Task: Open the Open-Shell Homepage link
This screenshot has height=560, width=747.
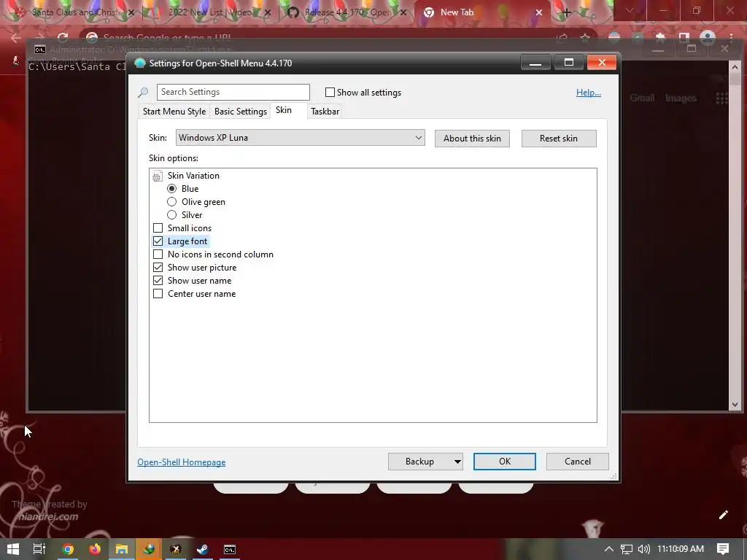Action: (181, 462)
